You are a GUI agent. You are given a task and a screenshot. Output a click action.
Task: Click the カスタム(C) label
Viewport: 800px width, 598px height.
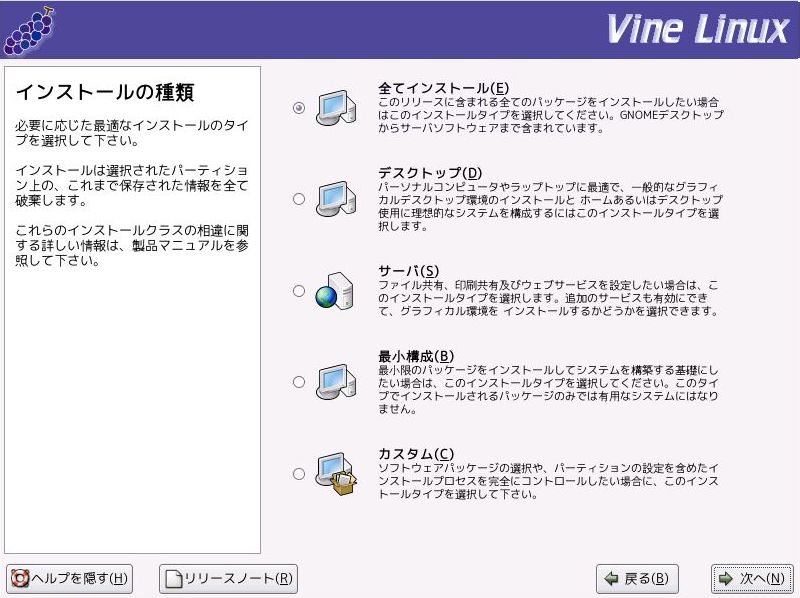[416, 453]
